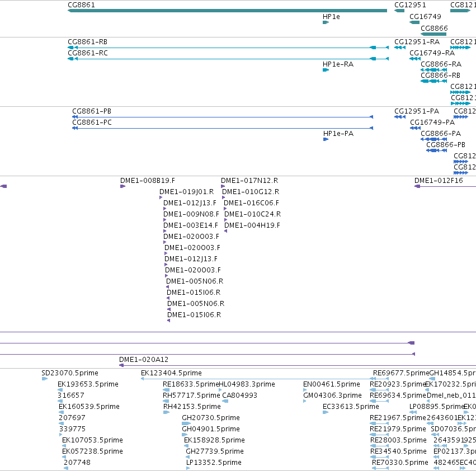
Task: Select the EK193653.5prime EST label
Action: [88, 384]
